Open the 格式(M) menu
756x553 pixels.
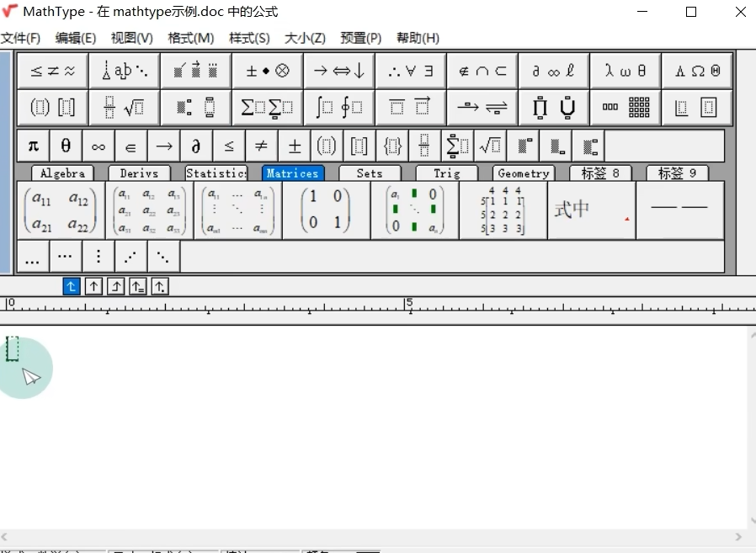[191, 38]
